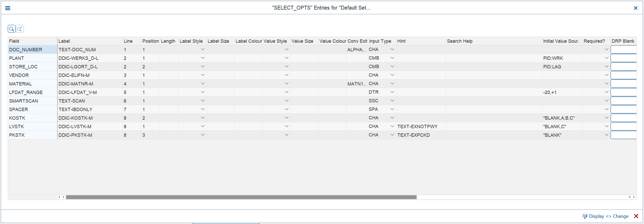Click DRP Blank input for KOSTK row
The height and width of the screenshot is (224, 644).
coord(623,118)
